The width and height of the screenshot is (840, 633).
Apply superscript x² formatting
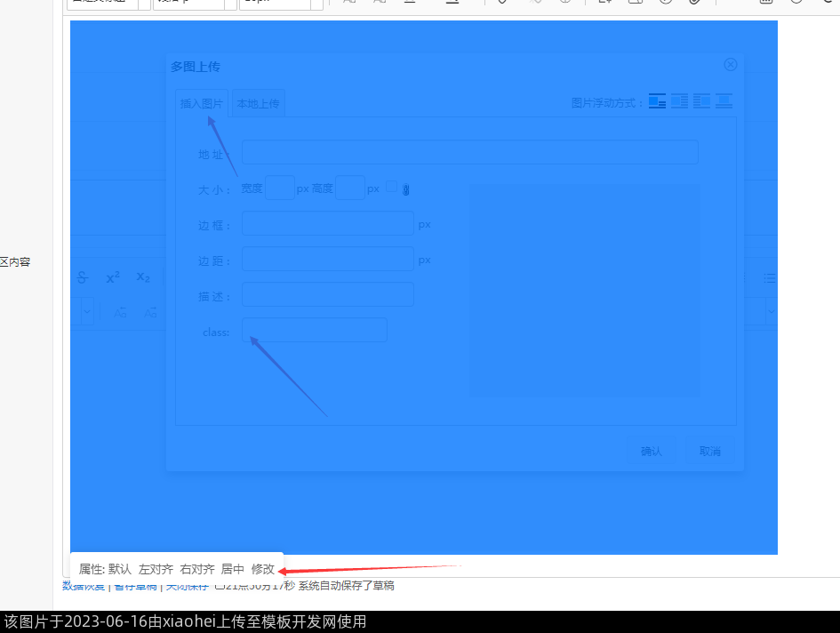(x=113, y=277)
